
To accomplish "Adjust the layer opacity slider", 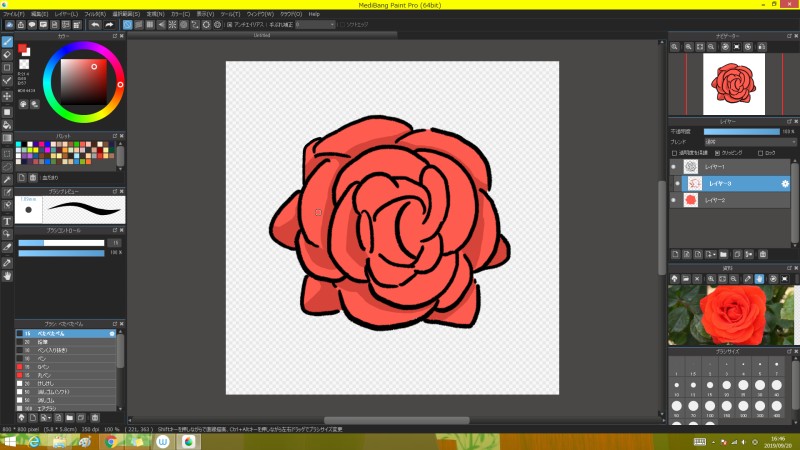I will [741, 131].
